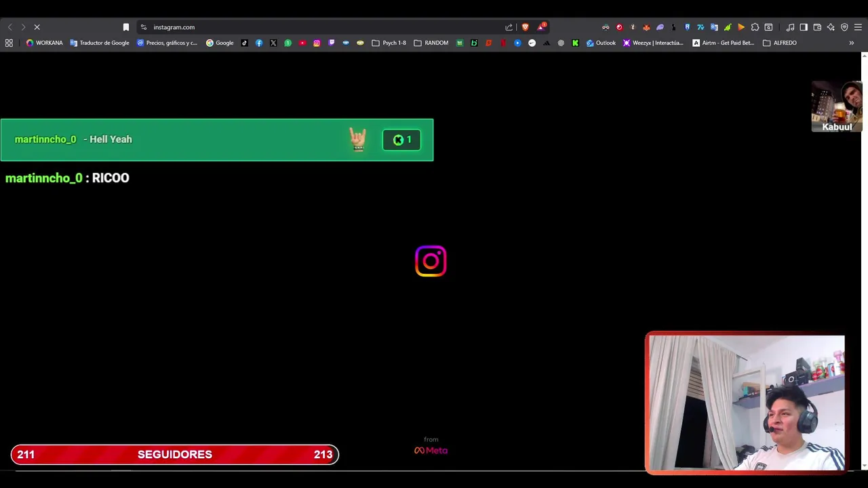
Task: Open the Facebook bookmark icon
Action: [x=259, y=43]
